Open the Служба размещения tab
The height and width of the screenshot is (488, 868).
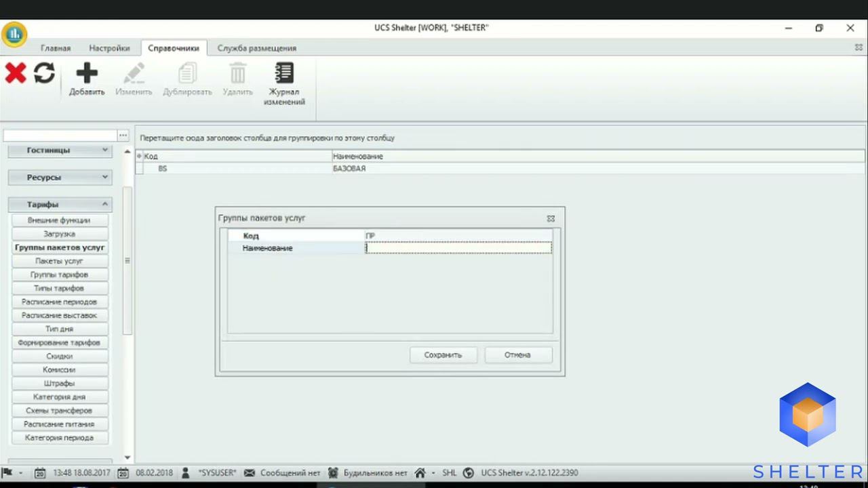256,48
